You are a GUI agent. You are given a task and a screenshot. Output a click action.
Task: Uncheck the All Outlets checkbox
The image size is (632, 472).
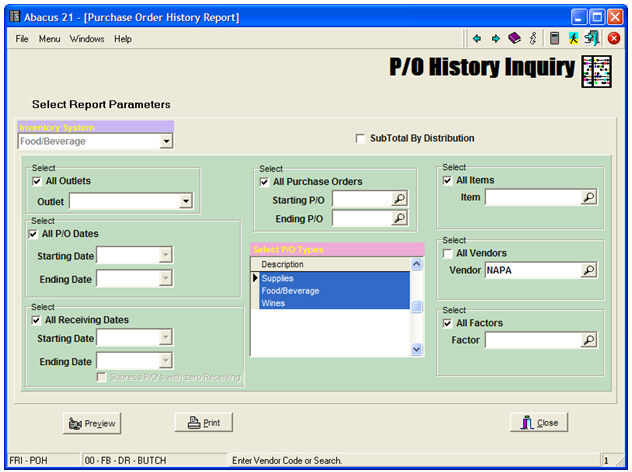(x=37, y=181)
